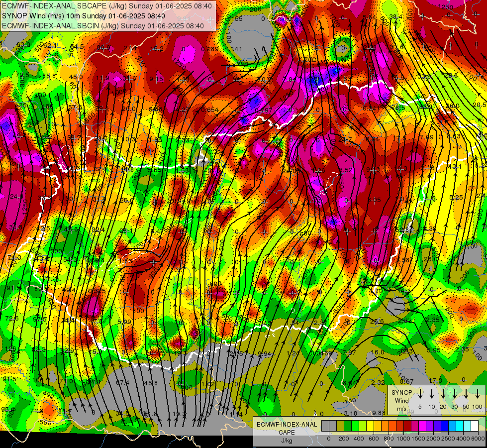Select the olive swatch before 200
Viewport: 487px width, 448px height.
click(340, 426)
